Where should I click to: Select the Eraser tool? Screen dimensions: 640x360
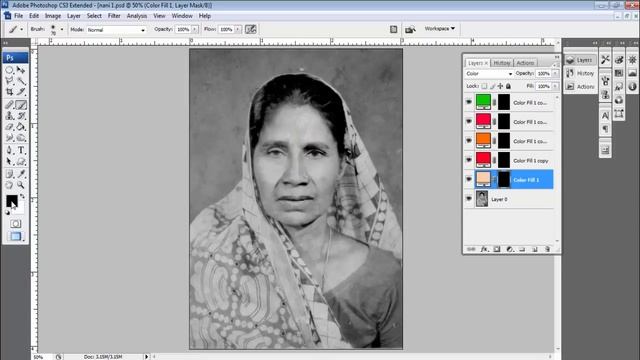pyautogui.click(x=9, y=127)
